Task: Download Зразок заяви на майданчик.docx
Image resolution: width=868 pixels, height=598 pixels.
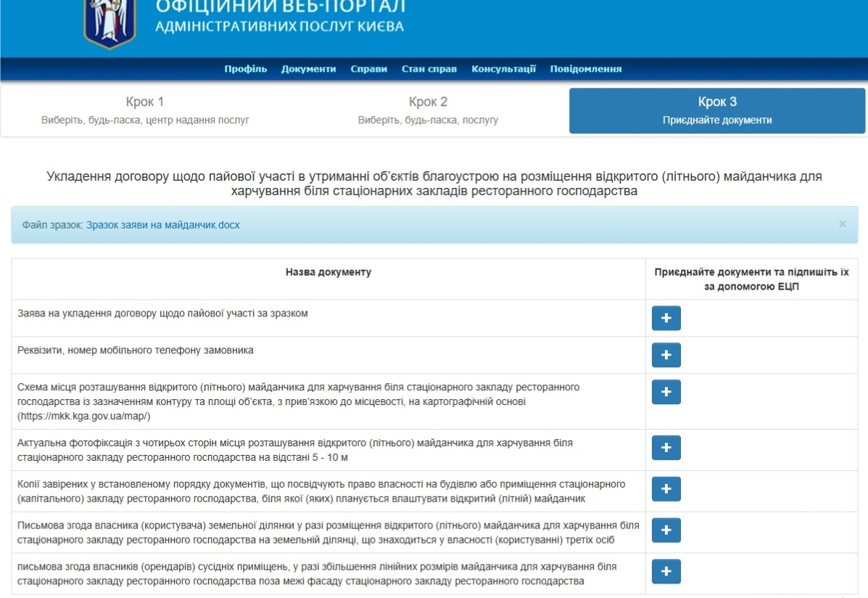Action: click(x=162, y=225)
